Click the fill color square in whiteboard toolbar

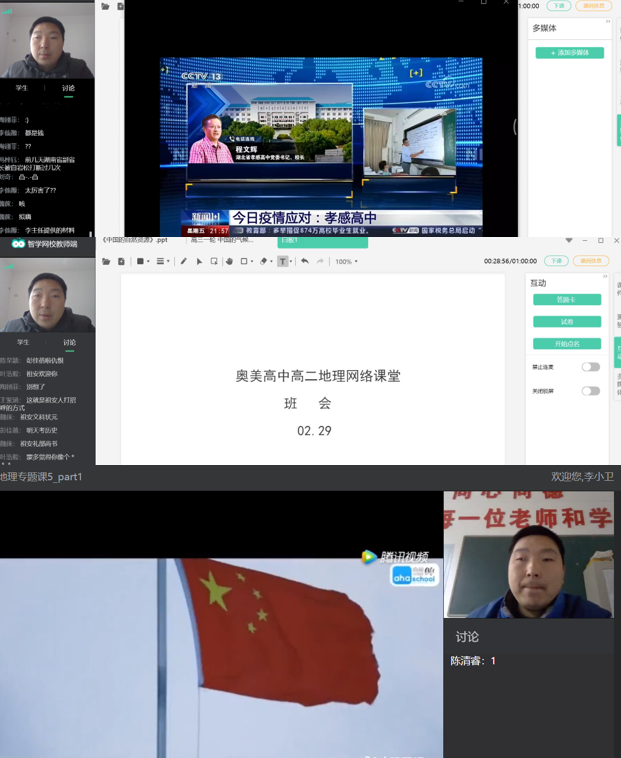click(x=140, y=262)
